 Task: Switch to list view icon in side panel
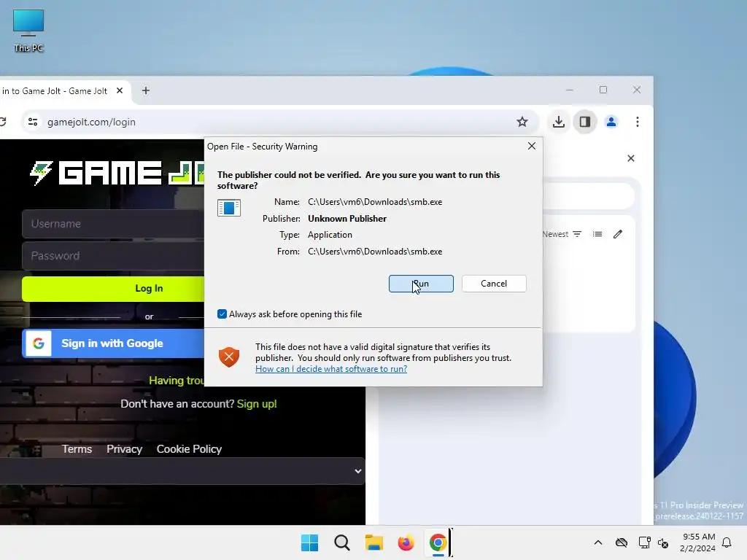click(597, 234)
